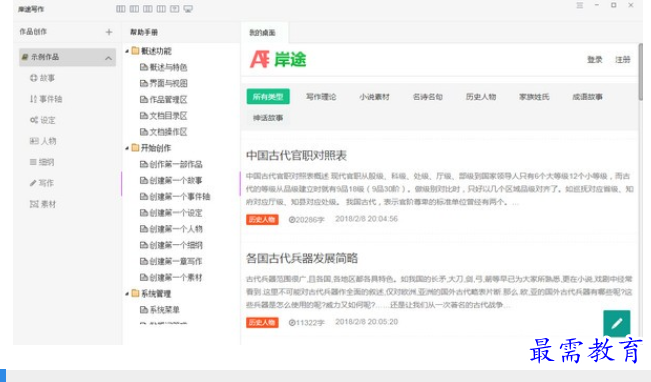Open 创建第一个故事 help document
This screenshot has height=382, width=651.
click(x=171, y=181)
